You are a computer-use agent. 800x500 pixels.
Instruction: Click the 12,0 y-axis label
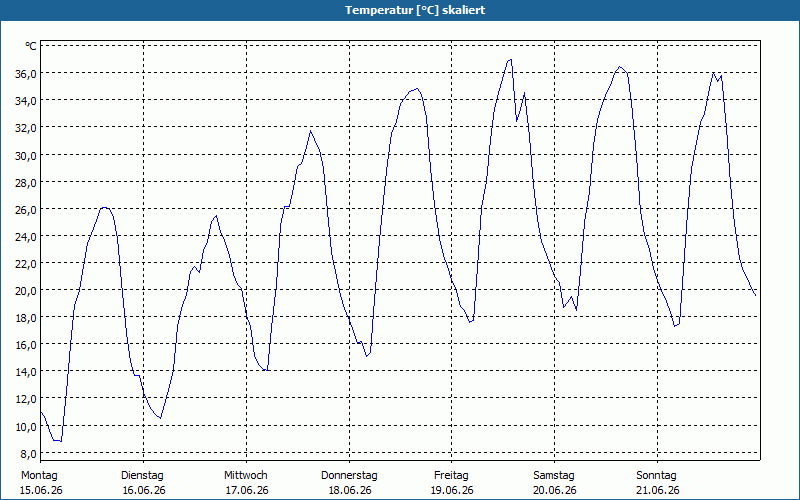pyautogui.click(x=26, y=398)
